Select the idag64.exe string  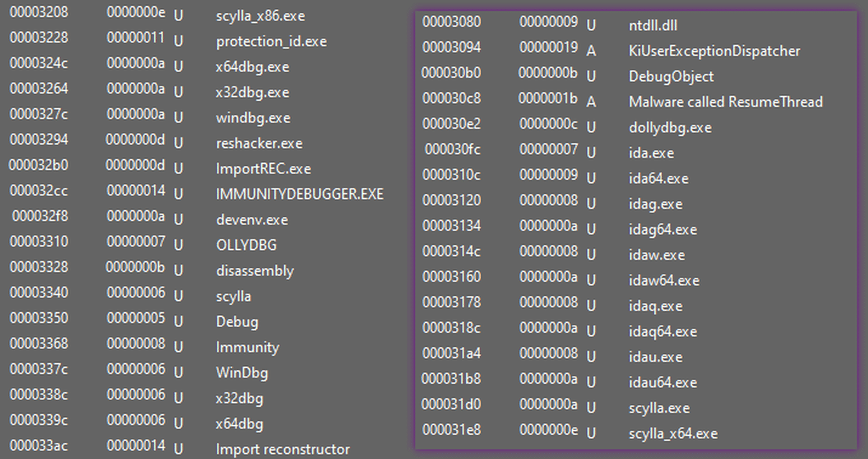[x=663, y=229]
